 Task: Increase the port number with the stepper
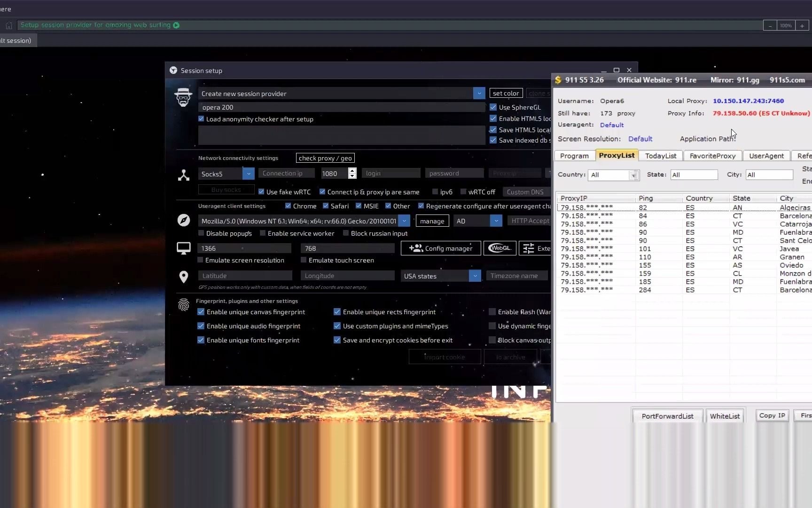[352, 171]
